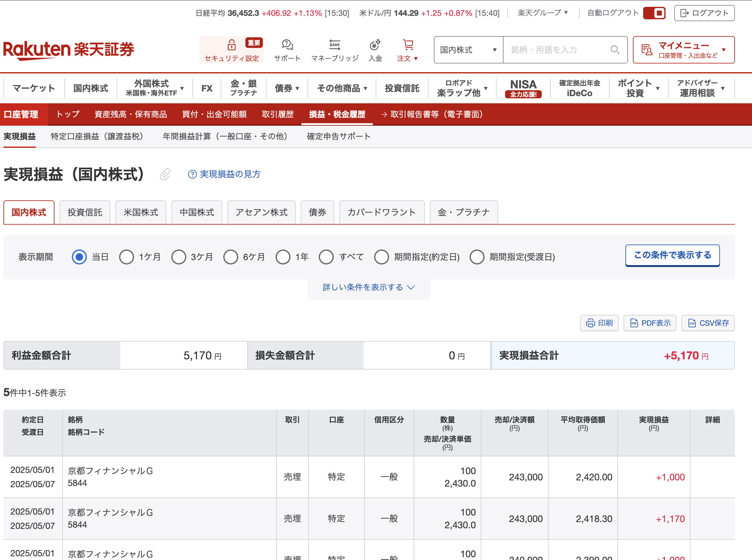Click the deposit (入金) yen icon
752x560 pixels.
pos(375,44)
